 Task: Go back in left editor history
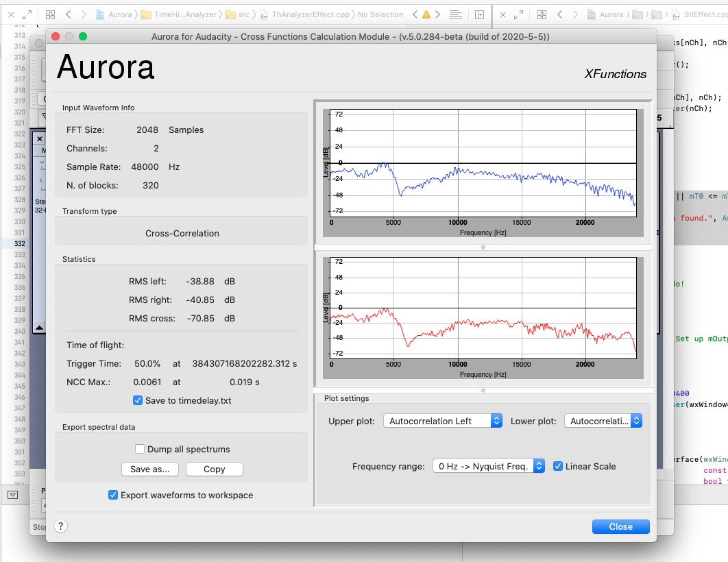[69, 15]
